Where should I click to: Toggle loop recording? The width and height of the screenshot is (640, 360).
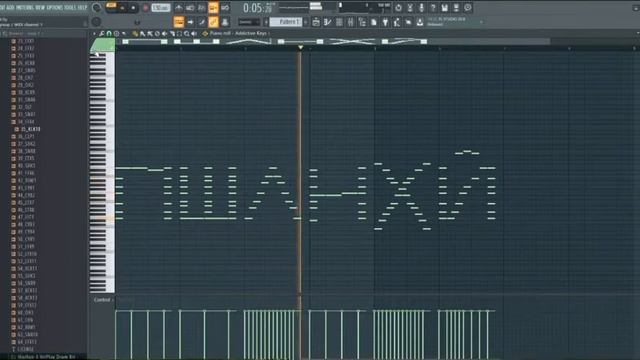(225, 7)
